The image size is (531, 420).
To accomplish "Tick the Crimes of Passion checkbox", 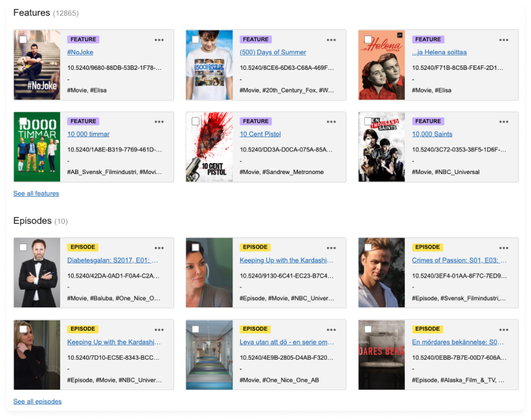I will [368, 247].
